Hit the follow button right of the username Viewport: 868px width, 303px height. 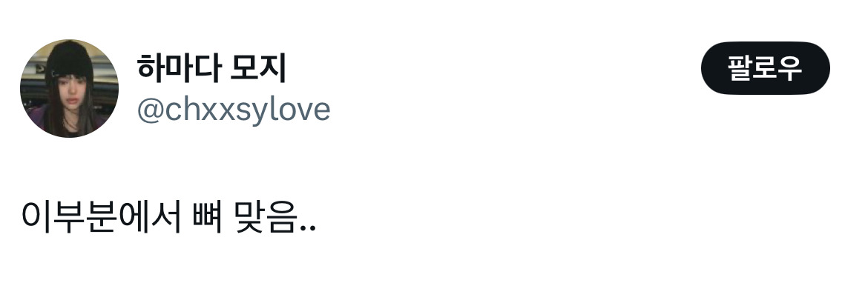[765, 68]
